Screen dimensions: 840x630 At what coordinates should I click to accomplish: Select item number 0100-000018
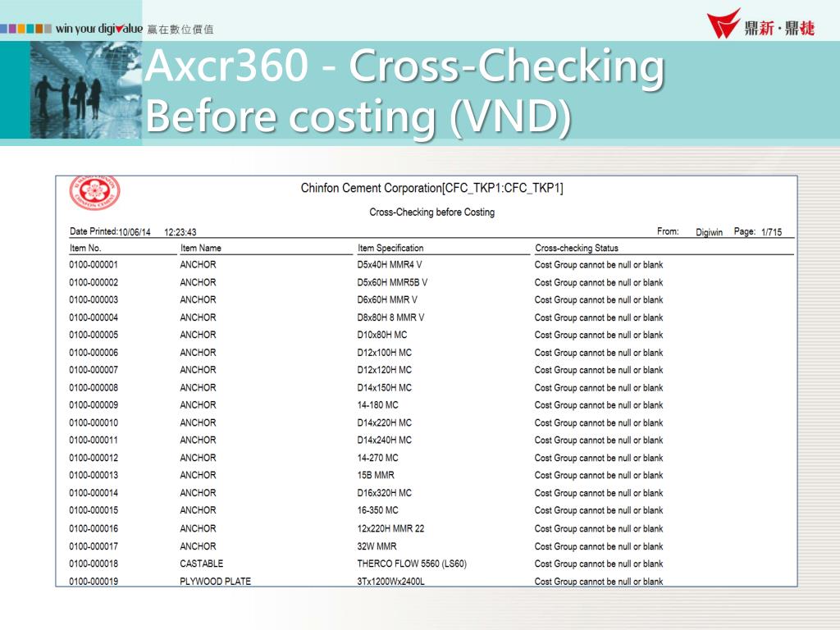94,564
